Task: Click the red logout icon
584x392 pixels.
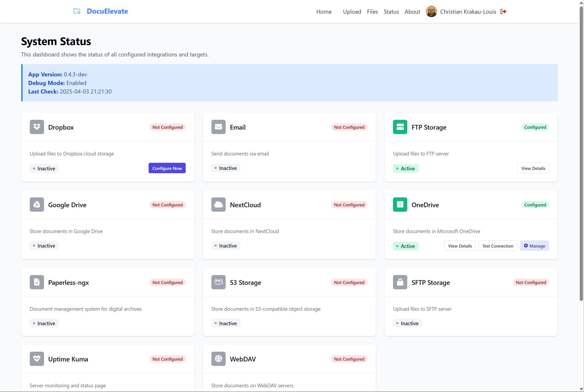Action: pos(503,11)
